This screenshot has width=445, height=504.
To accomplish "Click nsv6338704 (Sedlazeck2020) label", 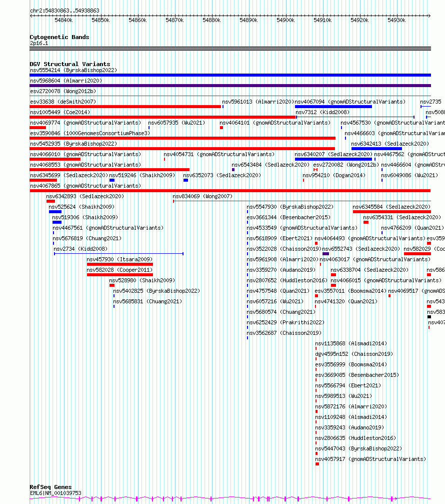I will pyautogui.click(x=370, y=270).
